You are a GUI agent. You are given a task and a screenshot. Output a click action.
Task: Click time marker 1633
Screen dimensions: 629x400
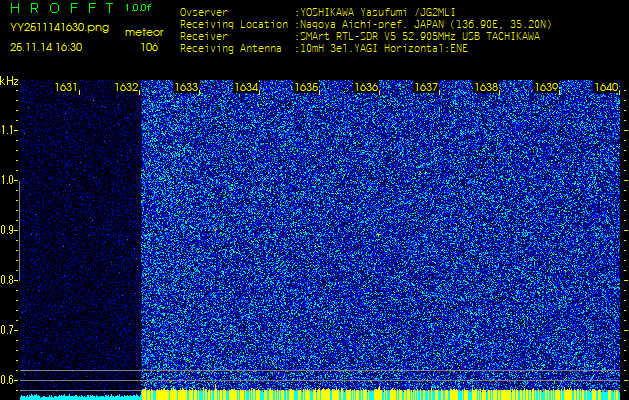[186, 87]
